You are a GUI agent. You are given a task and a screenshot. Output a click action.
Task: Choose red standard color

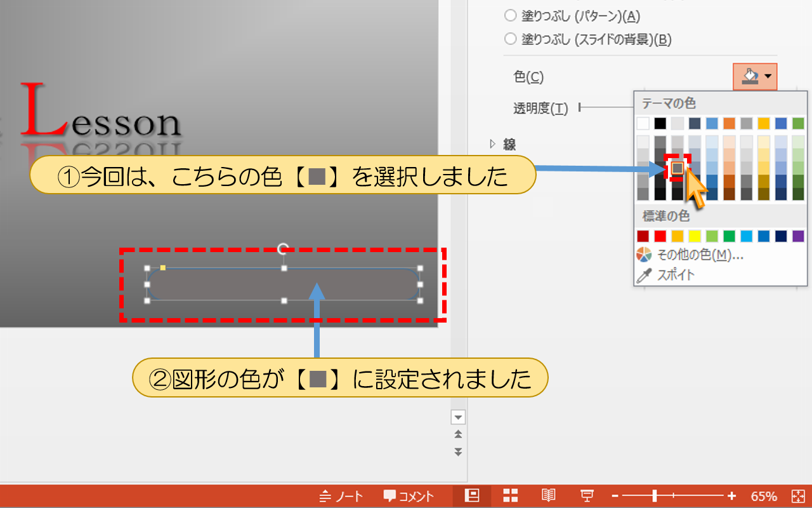[660, 236]
